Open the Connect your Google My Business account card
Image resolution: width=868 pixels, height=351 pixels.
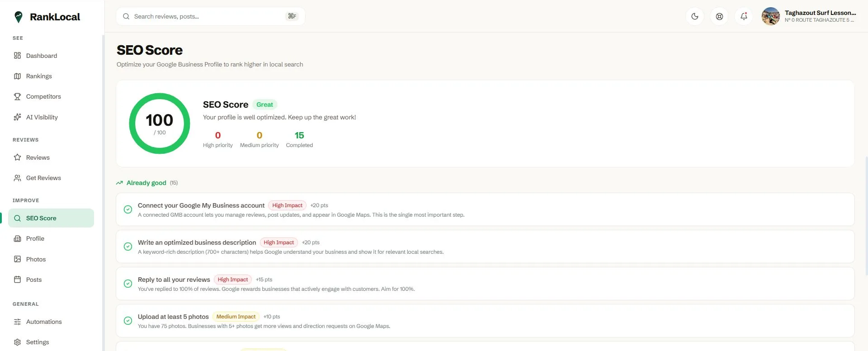point(485,209)
